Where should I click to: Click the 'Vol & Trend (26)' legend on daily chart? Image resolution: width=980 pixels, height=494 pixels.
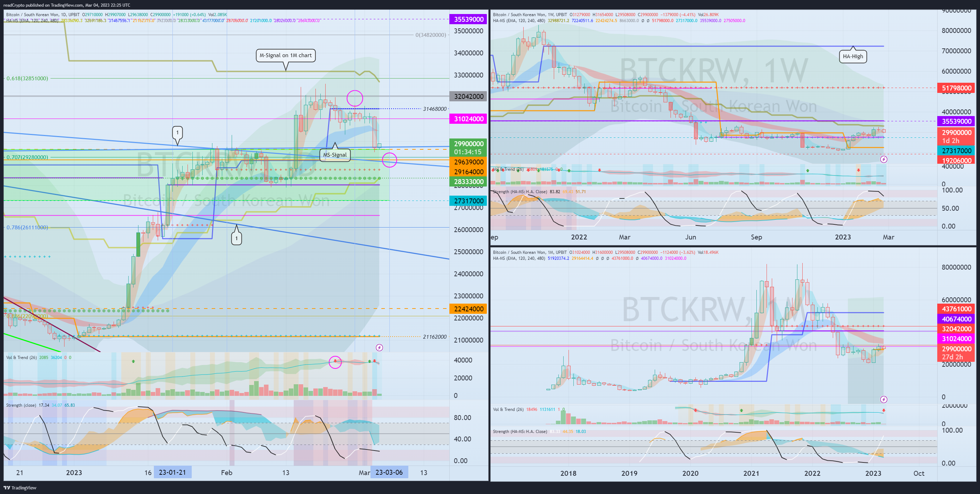tap(21, 357)
